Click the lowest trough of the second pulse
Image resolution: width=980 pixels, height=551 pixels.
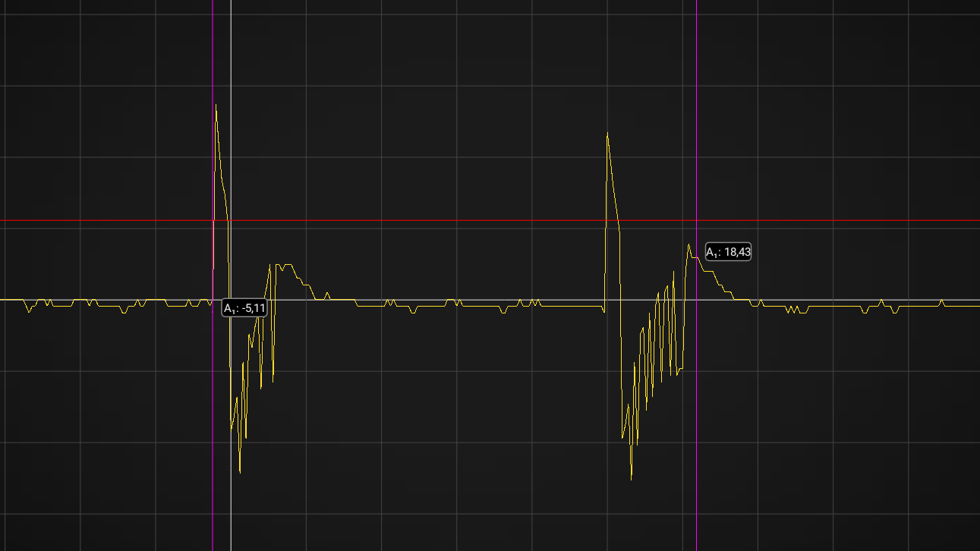point(632,478)
